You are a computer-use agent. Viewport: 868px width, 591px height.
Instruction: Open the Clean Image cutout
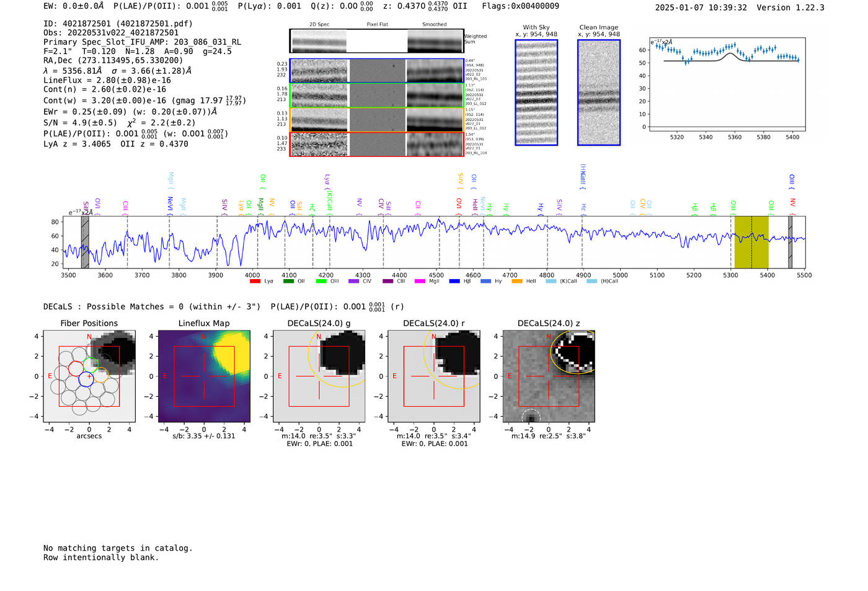click(x=598, y=92)
